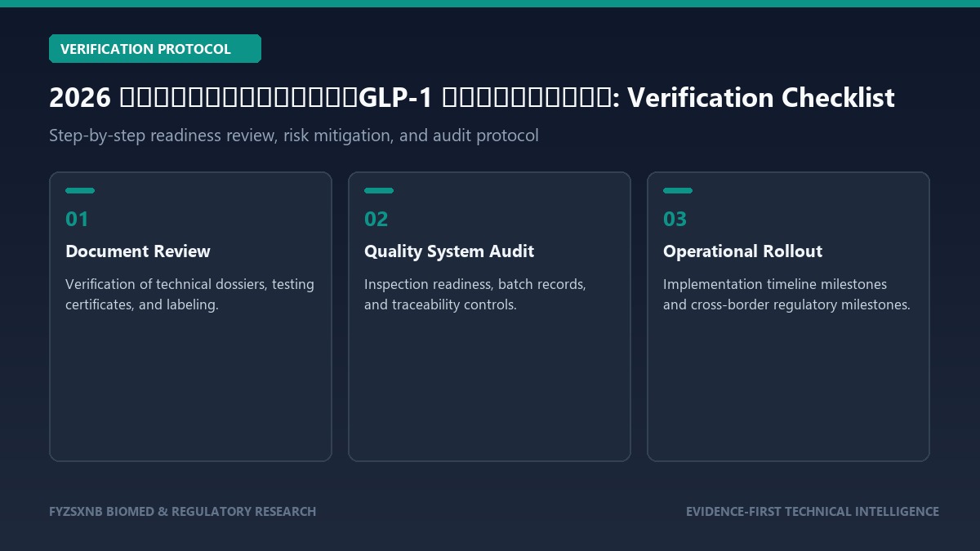This screenshot has width=980, height=551.
Task: Click the Operational Rollout heading
Action: tap(743, 251)
